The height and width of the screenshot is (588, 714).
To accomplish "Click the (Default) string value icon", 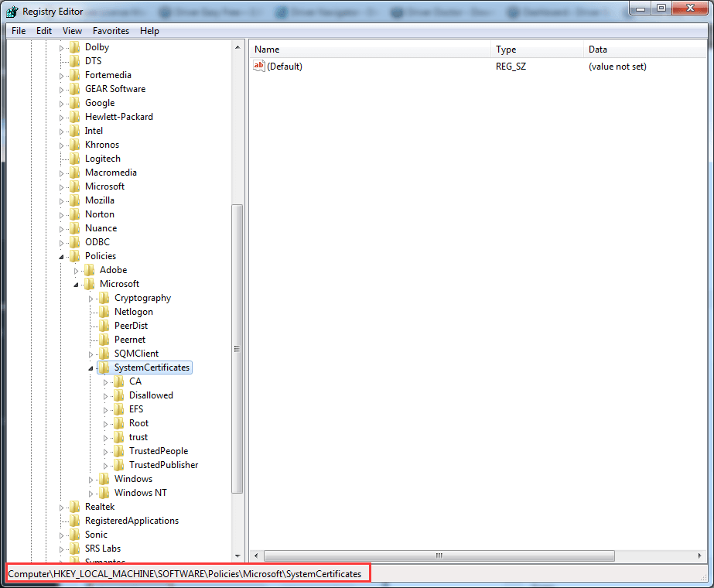I will (259, 67).
